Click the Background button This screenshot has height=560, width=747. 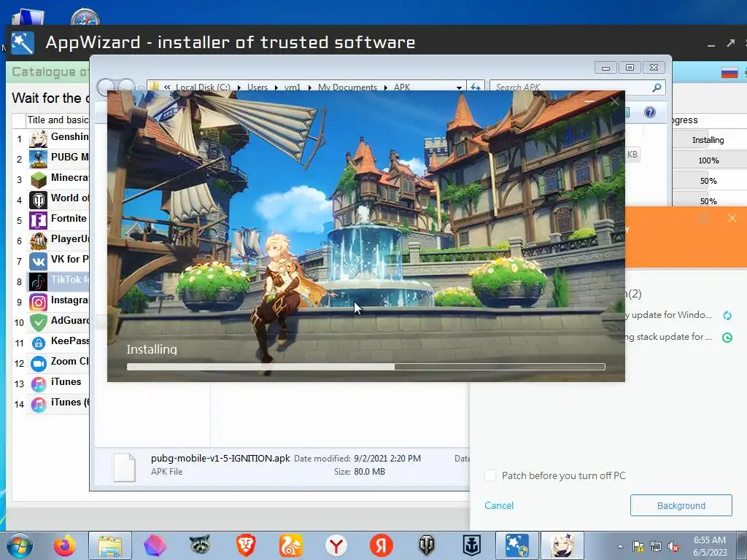(681, 506)
